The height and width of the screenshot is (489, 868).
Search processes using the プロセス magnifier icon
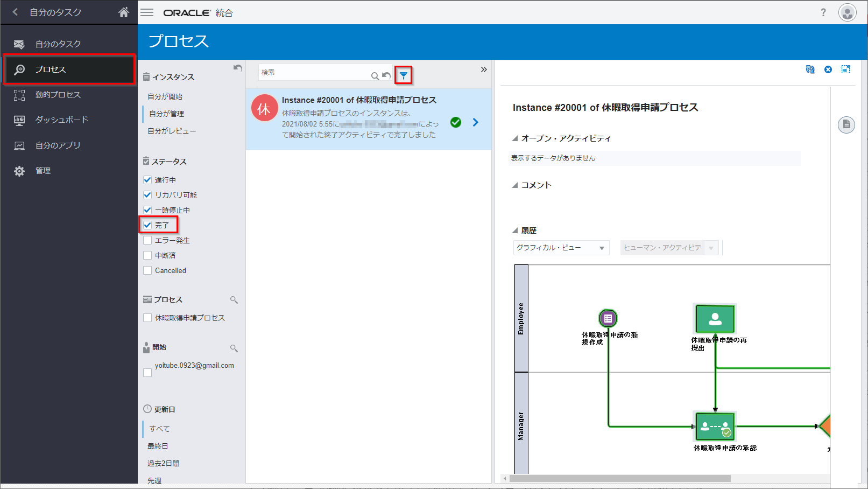point(234,300)
